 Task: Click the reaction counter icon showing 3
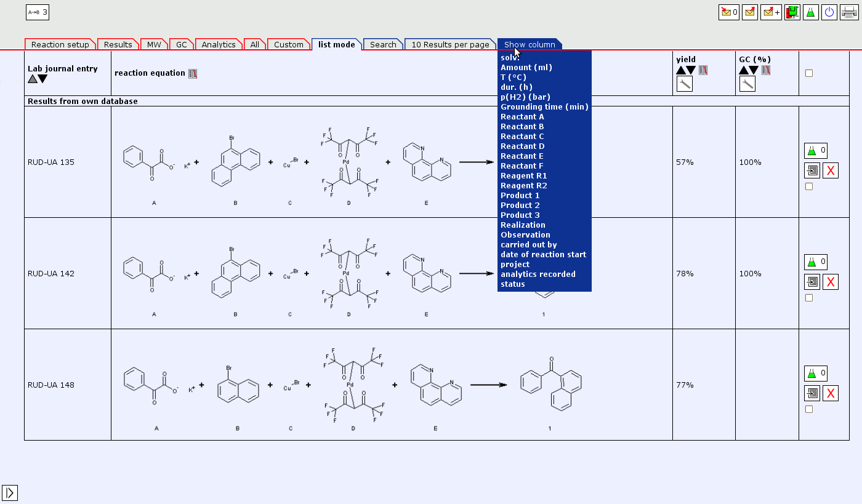pos(38,12)
